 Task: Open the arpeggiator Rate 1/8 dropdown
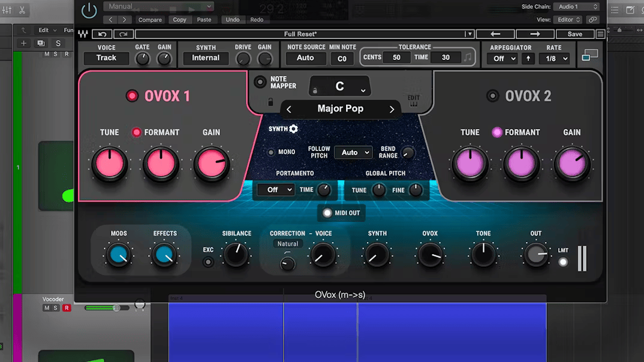point(556,59)
